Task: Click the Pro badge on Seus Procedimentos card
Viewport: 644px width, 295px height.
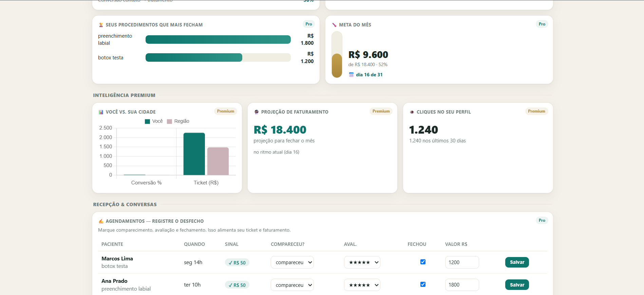Action: [x=308, y=24]
